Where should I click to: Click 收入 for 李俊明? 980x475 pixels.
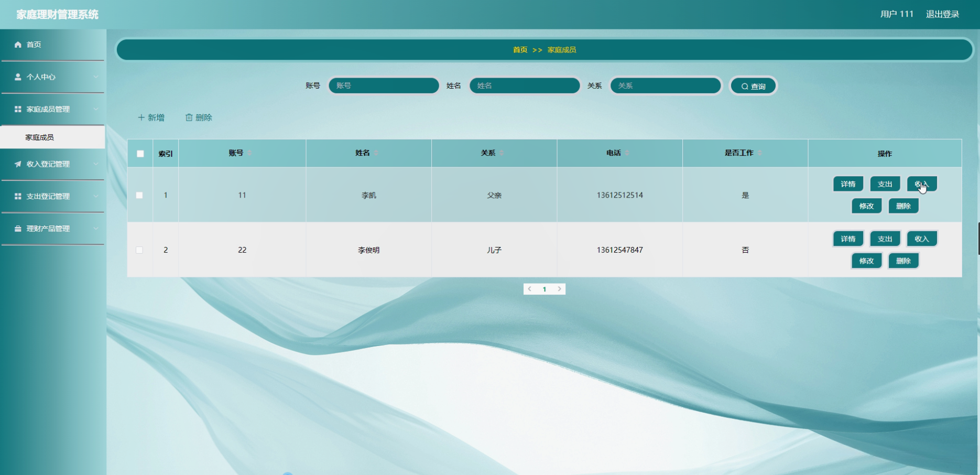pos(922,239)
